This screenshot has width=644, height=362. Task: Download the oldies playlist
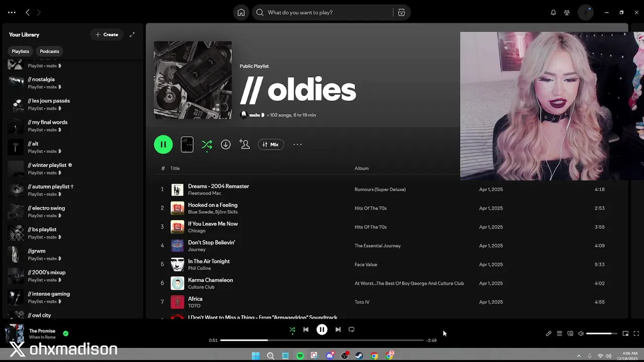[226, 144]
